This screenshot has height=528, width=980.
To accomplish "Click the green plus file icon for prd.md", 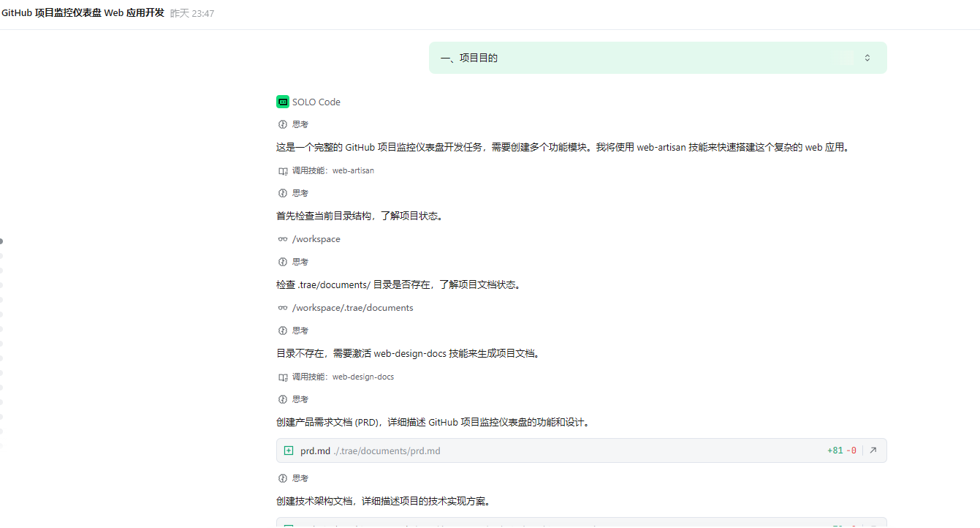I will coord(289,450).
